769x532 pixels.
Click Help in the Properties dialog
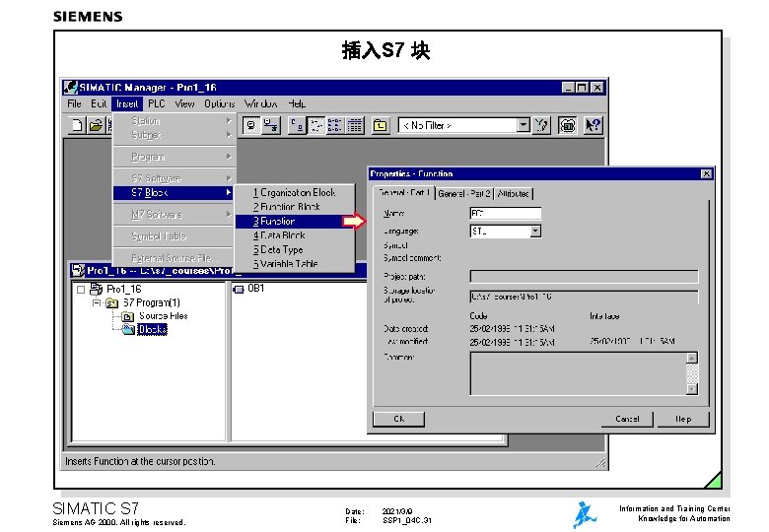pyautogui.click(x=683, y=420)
